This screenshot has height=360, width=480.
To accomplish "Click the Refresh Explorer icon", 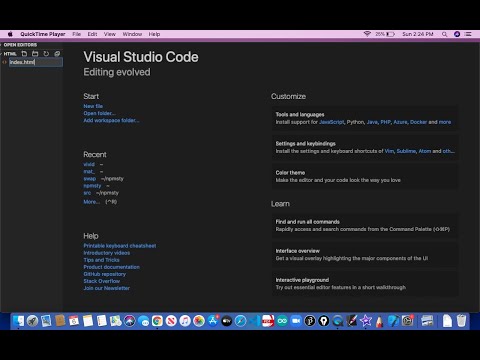I will click(x=46, y=54).
